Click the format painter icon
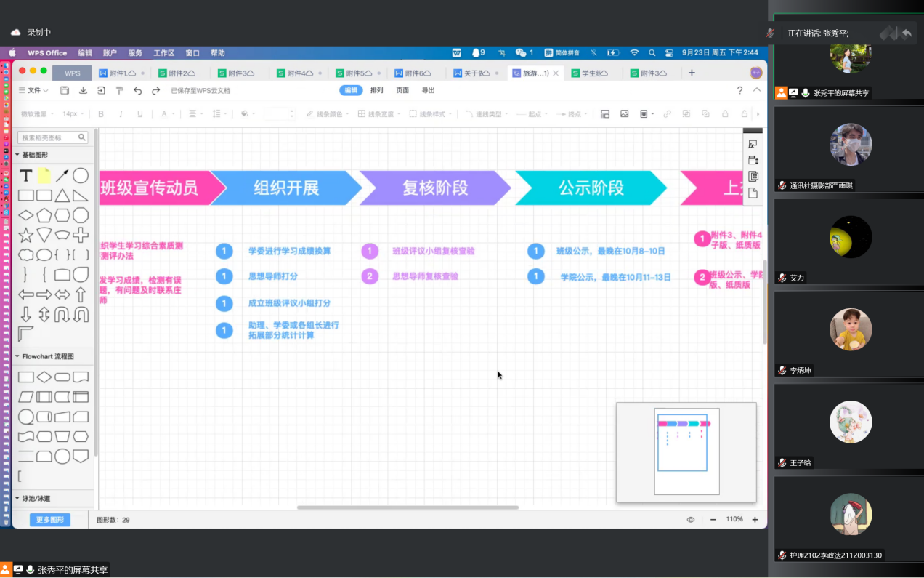This screenshot has height=578, width=924. point(119,91)
